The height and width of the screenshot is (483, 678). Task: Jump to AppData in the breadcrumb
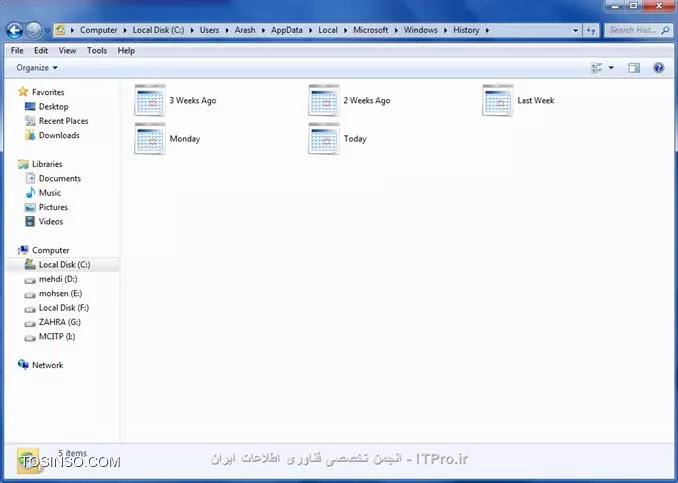click(287, 30)
